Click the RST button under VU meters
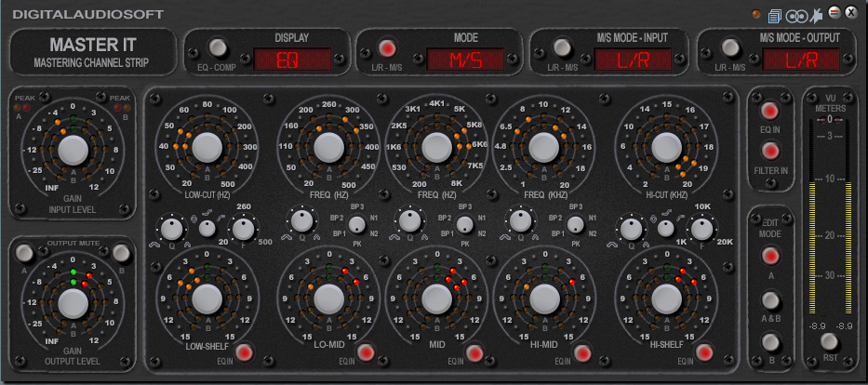Image resolution: width=868 pixels, height=385 pixels. pyautogui.click(x=829, y=341)
